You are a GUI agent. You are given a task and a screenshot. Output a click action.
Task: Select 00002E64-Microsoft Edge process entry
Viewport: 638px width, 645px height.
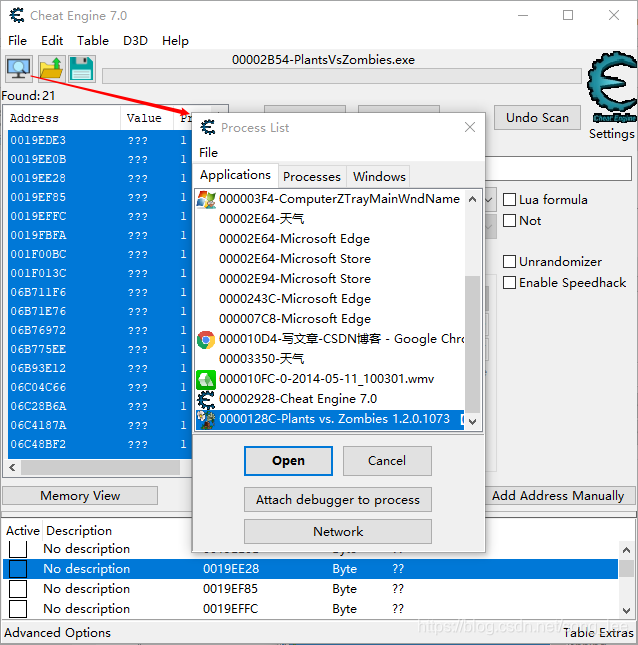coord(330,239)
